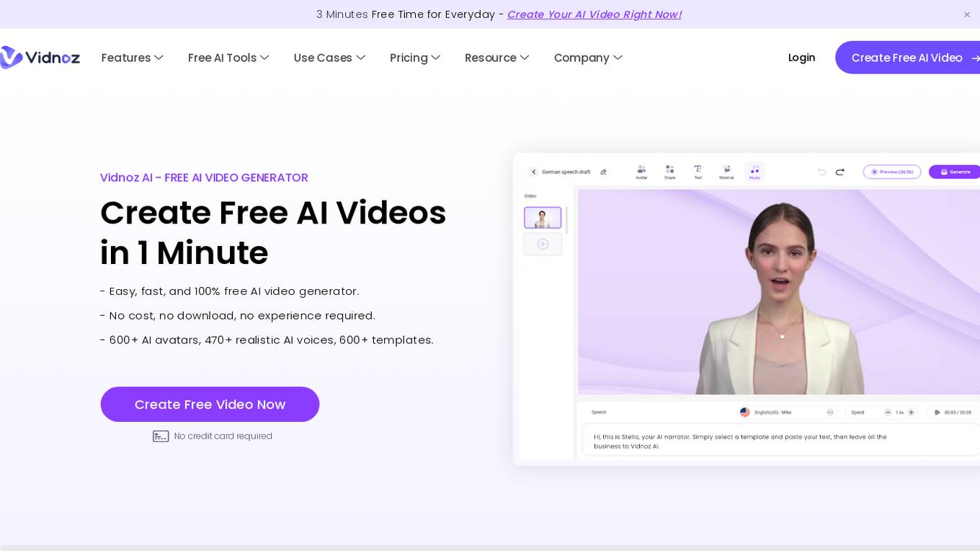This screenshot has width=980, height=551.
Task: Open 'Create Your AI Video Right Now!' link
Action: [594, 14]
